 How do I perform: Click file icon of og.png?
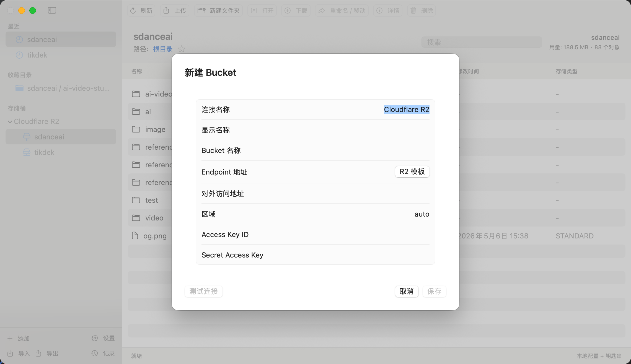(x=135, y=236)
